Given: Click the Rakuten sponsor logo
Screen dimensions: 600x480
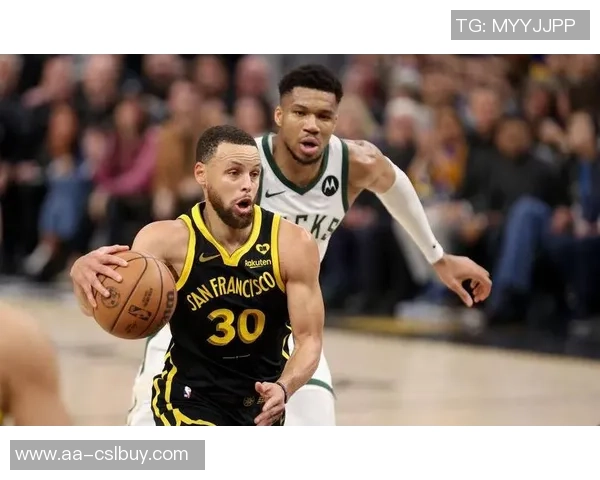Looking at the screenshot, I should (x=258, y=263).
